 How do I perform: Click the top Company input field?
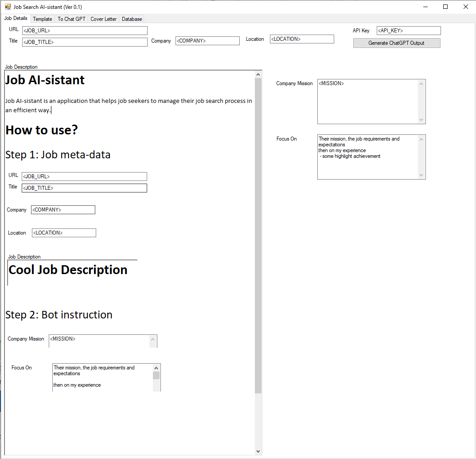pyautogui.click(x=207, y=41)
